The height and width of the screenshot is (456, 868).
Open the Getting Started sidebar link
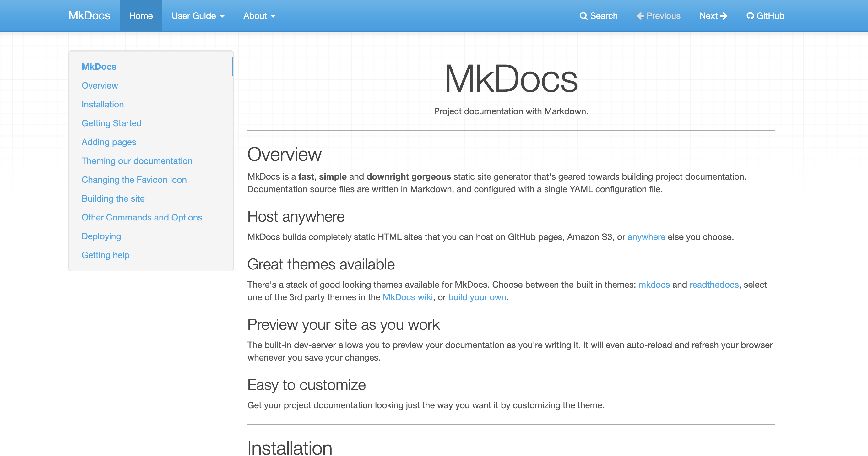tap(111, 123)
